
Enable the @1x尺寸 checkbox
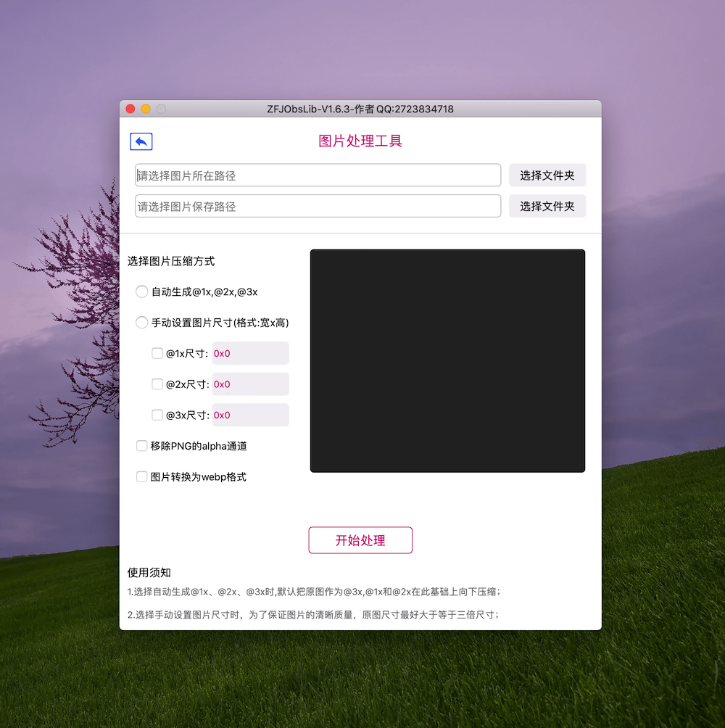157,353
